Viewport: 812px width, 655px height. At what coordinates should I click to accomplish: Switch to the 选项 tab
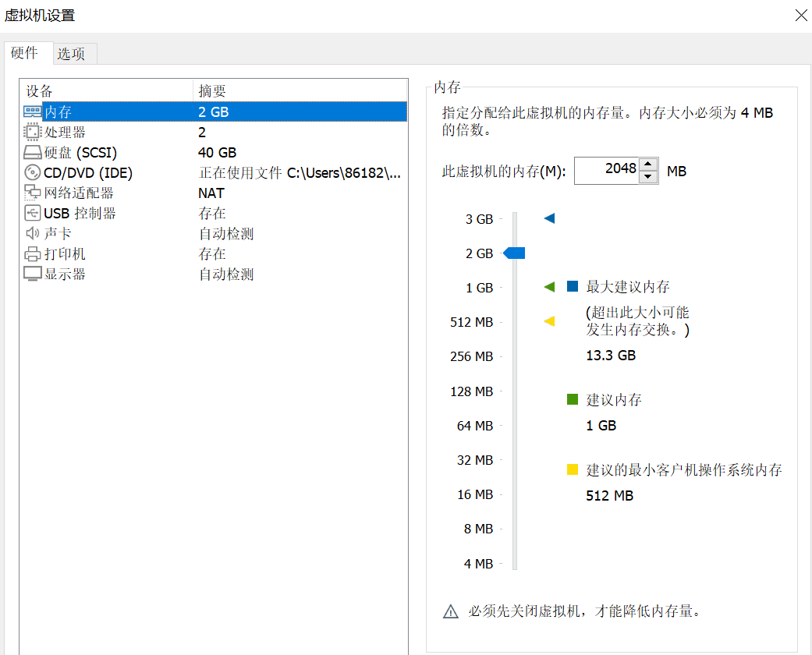click(x=71, y=54)
